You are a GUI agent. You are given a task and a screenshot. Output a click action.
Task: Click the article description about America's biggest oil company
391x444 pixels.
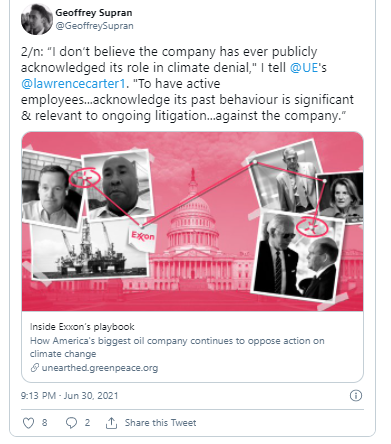(177, 347)
